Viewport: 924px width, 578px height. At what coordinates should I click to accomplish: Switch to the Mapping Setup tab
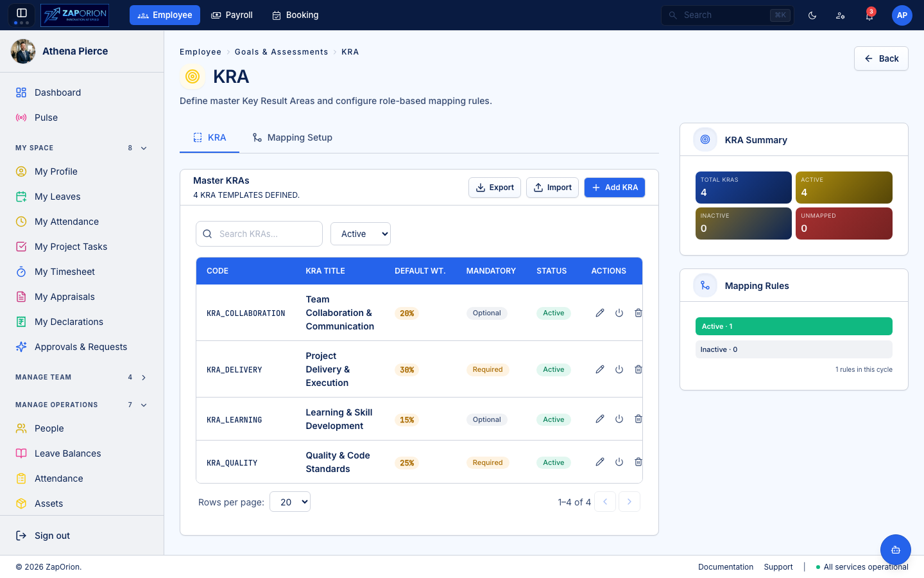point(293,137)
